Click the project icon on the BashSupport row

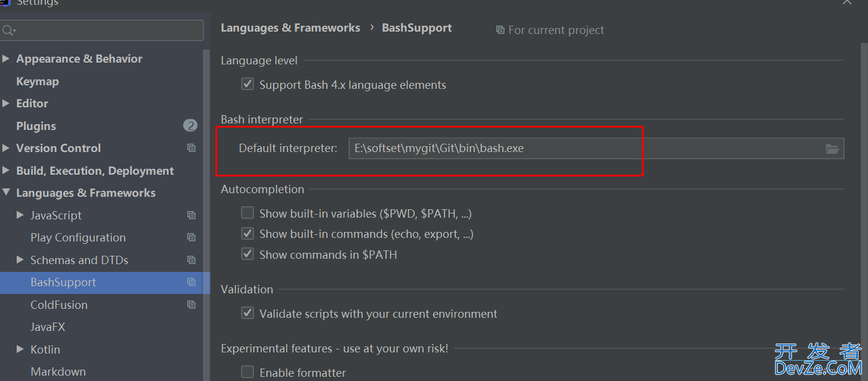pos(191,282)
